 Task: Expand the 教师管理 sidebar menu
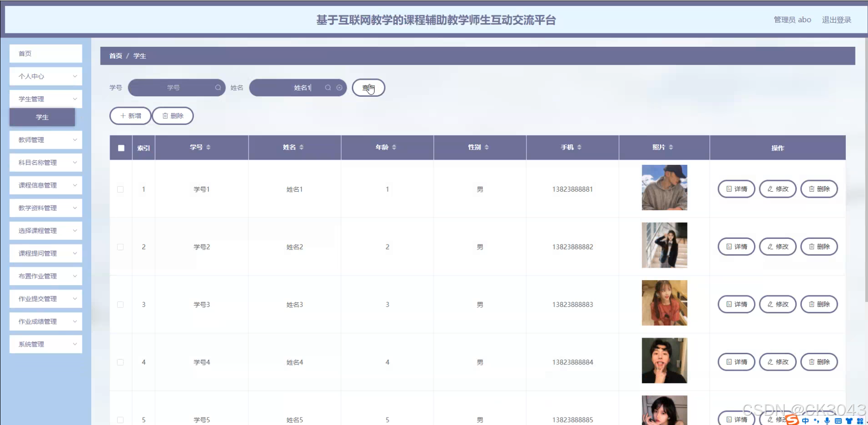46,140
